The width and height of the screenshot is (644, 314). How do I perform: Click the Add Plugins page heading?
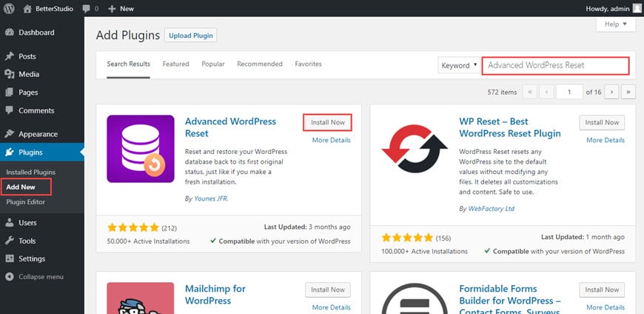pyautogui.click(x=128, y=36)
